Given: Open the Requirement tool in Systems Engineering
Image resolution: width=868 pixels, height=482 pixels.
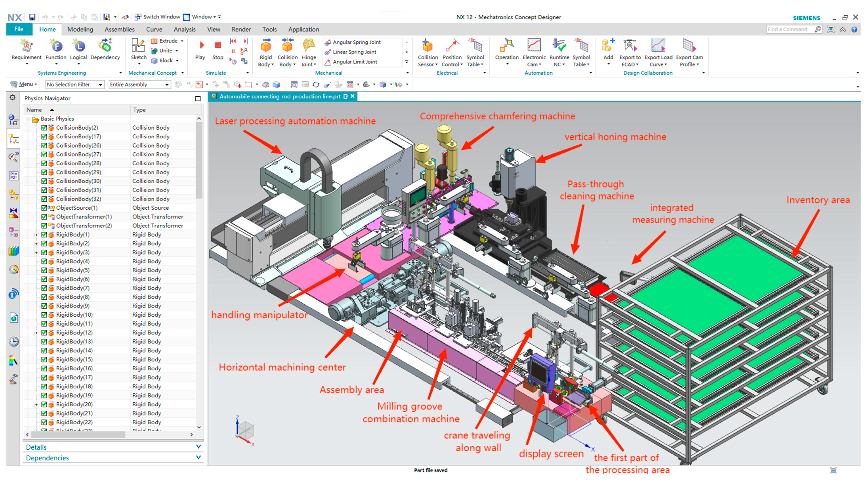Looking at the screenshot, I should 26,46.
